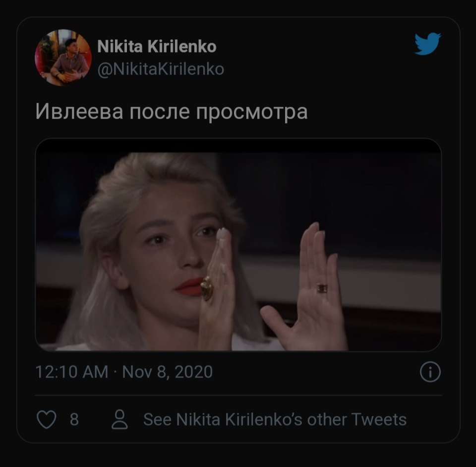476x467 pixels.
Task: Click the tweet text line
Action: tap(172, 112)
